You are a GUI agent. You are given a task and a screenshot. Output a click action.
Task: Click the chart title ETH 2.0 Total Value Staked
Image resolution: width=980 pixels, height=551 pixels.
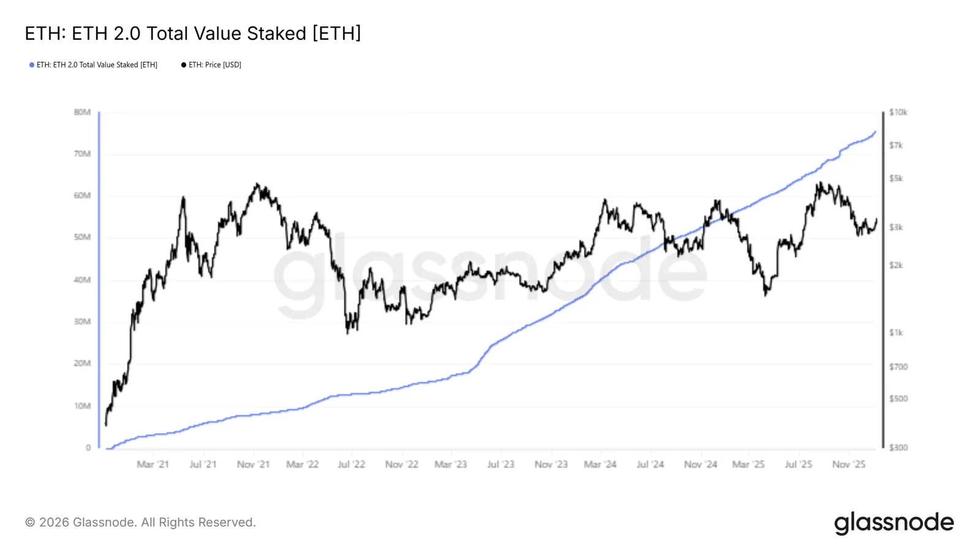pyautogui.click(x=193, y=33)
